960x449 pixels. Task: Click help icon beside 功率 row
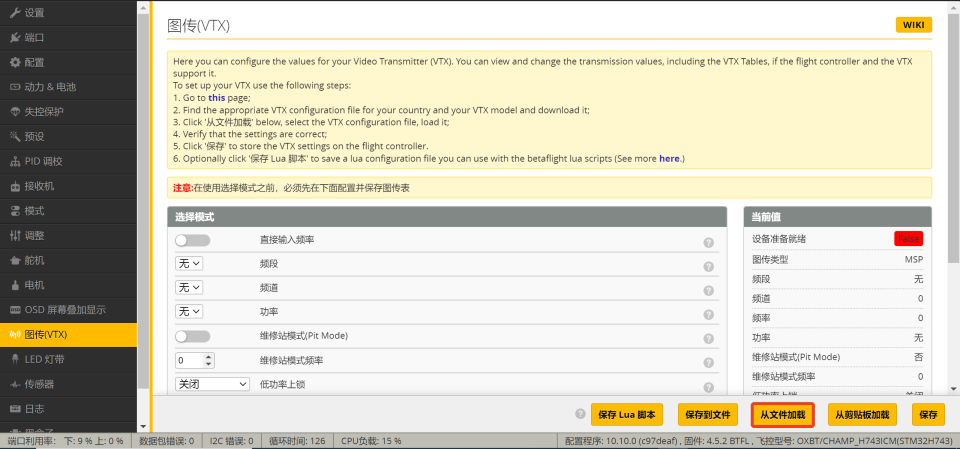[x=708, y=313]
